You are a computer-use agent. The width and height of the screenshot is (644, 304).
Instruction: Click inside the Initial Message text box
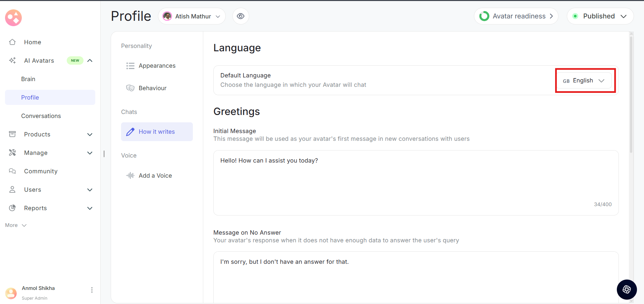(416, 183)
